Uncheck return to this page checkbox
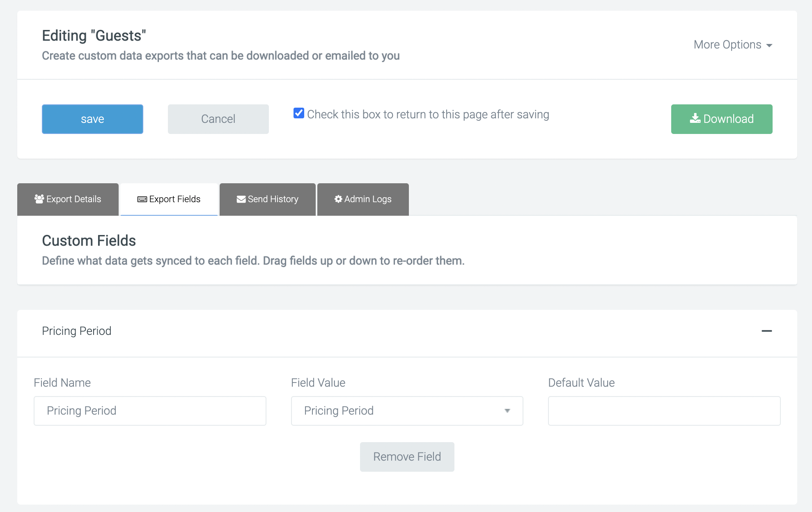This screenshot has height=512, width=812. tap(299, 113)
